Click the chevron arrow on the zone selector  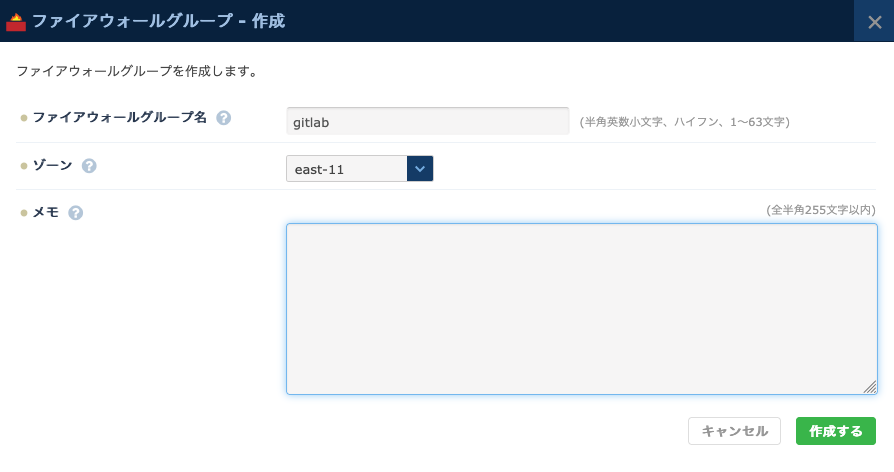[x=420, y=169]
